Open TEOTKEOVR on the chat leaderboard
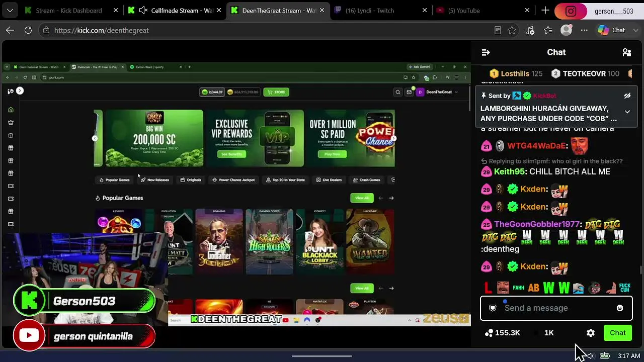Viewport: 644px width, 362px height. click(x=584, y=73)
